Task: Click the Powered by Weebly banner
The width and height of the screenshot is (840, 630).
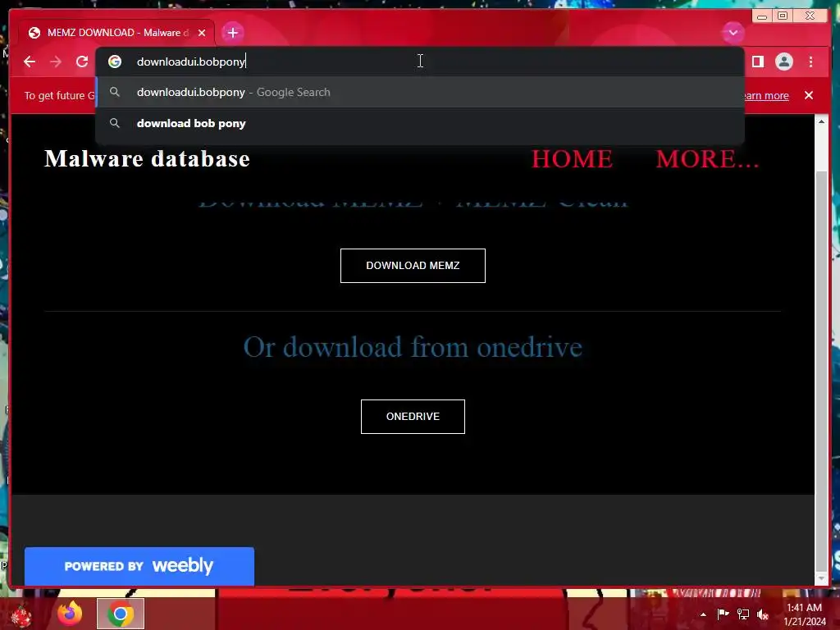Action: click(139, 566)
